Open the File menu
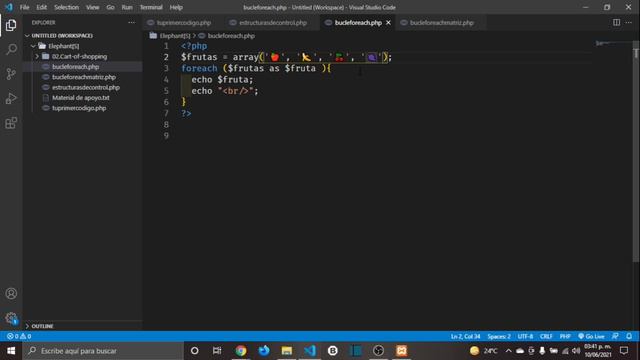Image resolution: width=640 pixels, height=360 pixels. point(24,7)
